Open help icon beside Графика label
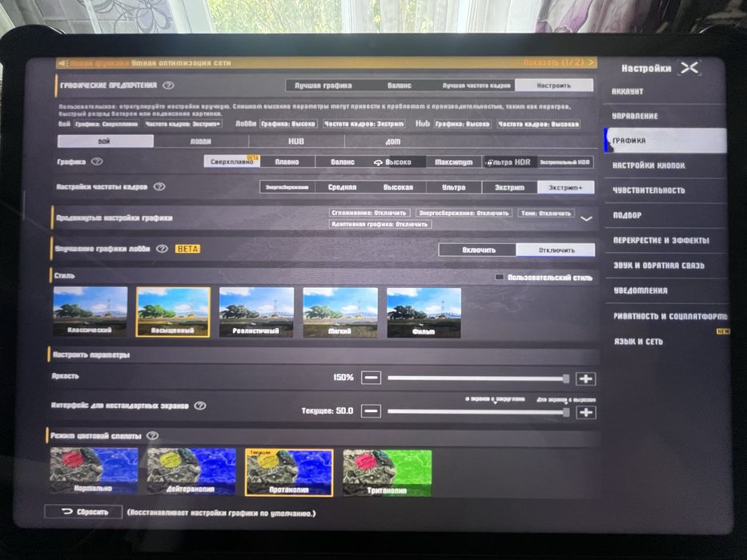747x560 pixels. 97,162
